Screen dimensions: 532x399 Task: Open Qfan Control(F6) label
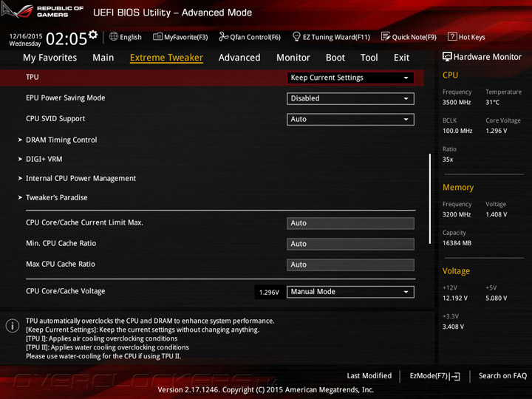tap(255, 38)
